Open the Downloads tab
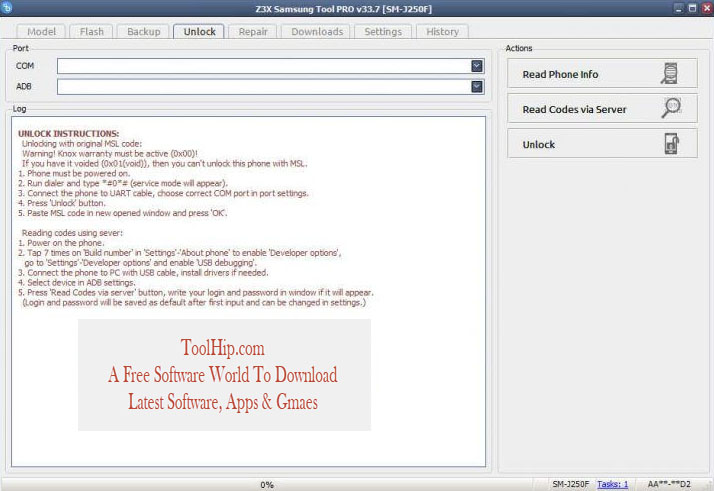 click(x=317, y=31)
